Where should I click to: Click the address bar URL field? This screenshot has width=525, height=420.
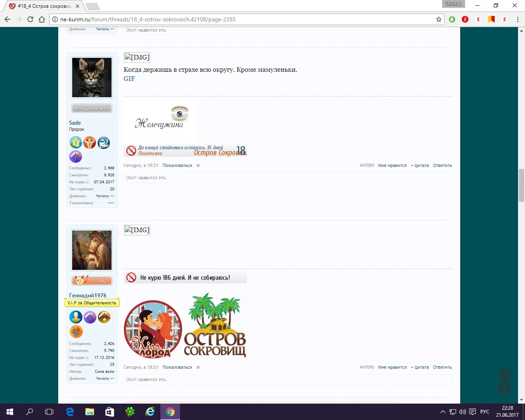(x=246, y=19)
